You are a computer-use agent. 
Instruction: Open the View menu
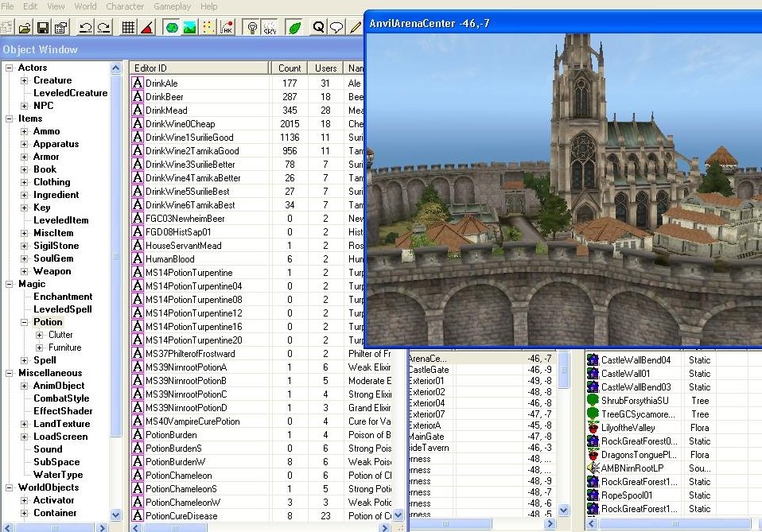pos(56,6)
